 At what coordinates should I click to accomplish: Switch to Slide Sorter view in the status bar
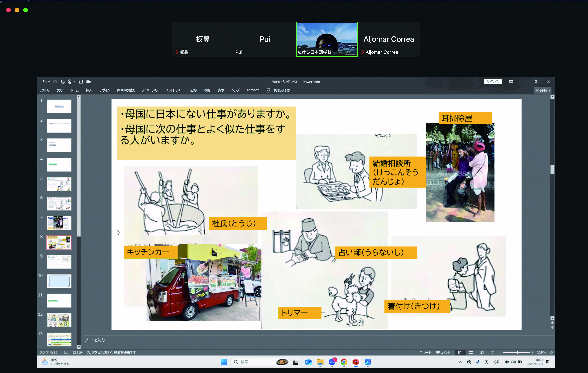[471, 352]
